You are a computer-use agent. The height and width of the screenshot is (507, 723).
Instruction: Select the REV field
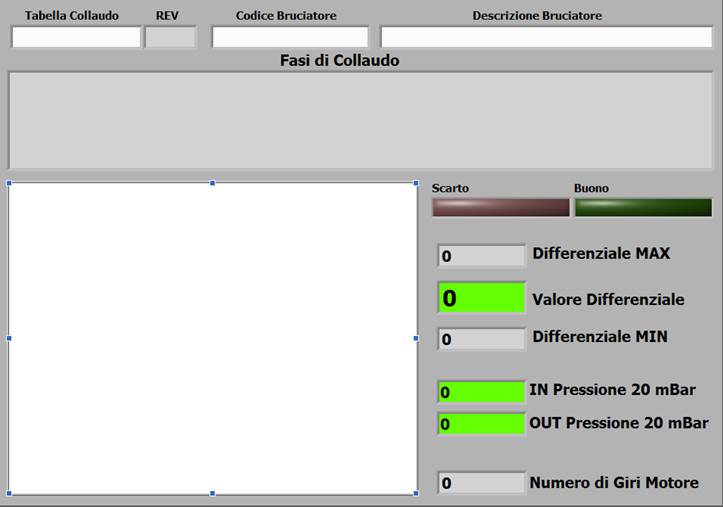(170, 38)
